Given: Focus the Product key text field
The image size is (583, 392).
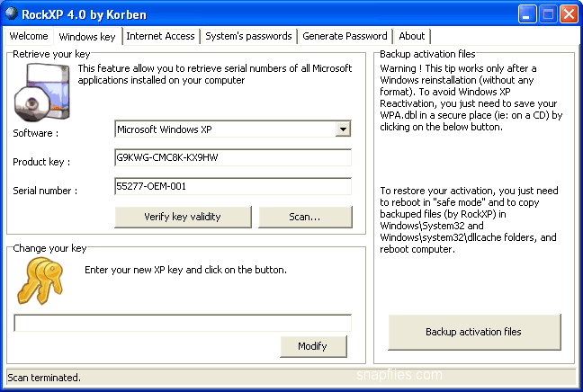Looking at the screenshot, I should click(233, 157).
